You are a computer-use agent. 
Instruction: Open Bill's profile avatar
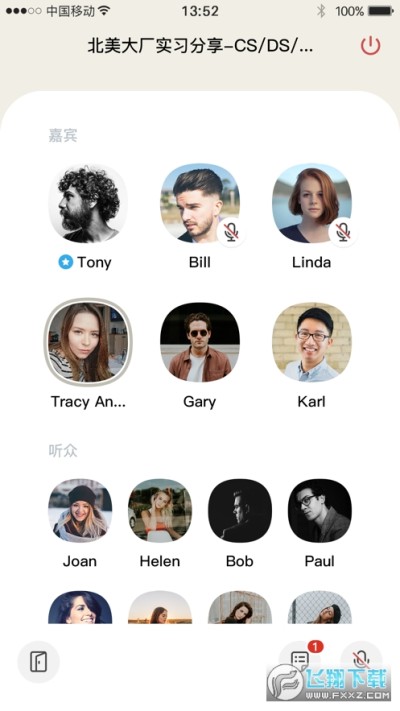click(x=200, y=203)
